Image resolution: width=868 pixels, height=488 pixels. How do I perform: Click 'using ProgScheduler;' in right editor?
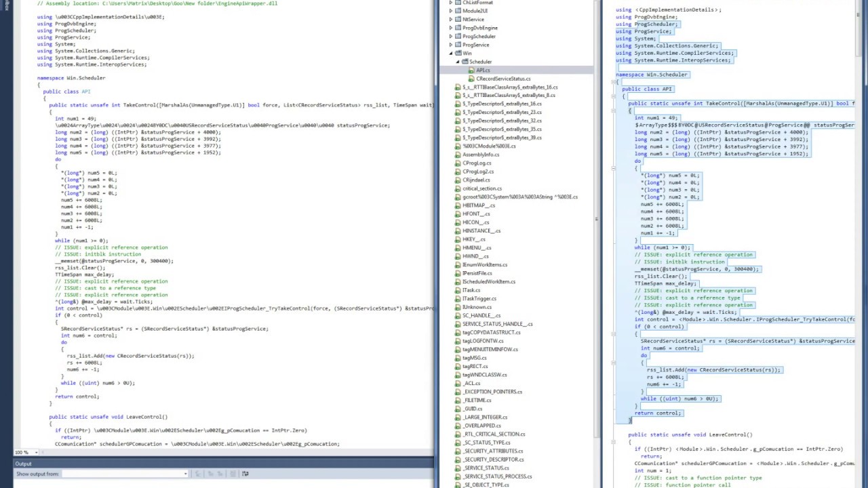point(646,24)
